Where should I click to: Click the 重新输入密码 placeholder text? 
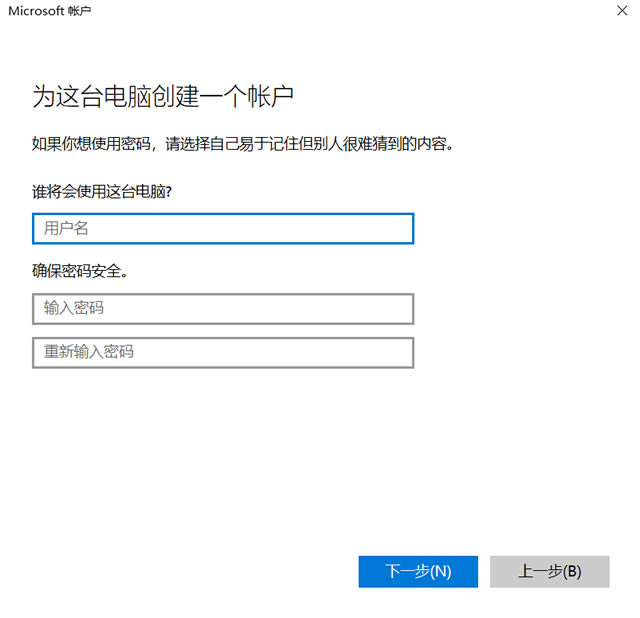click(x=89, y=351)
